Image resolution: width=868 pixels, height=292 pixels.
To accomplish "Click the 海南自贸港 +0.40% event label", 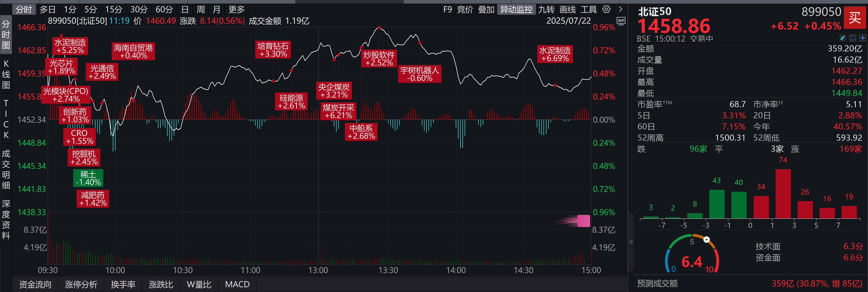I will coord(133,51).
